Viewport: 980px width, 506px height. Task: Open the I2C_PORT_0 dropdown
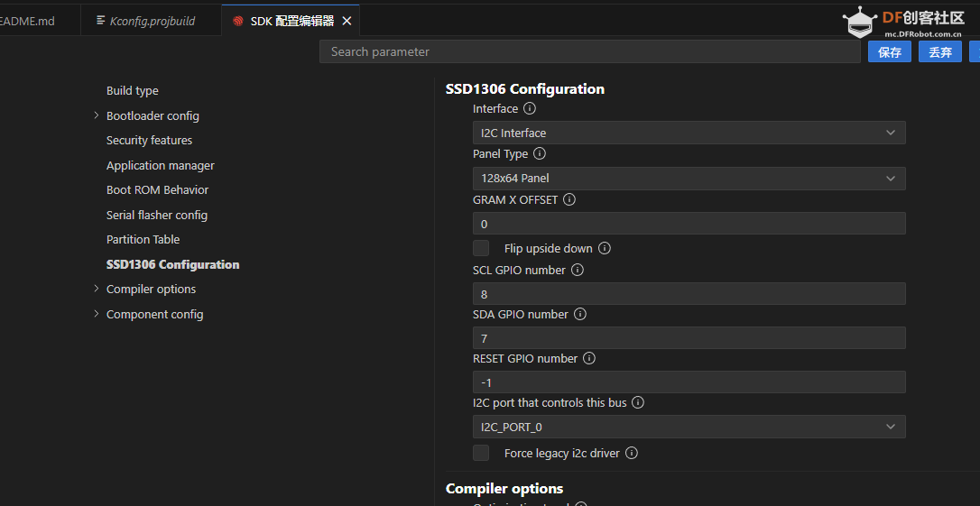coord(689,427)
